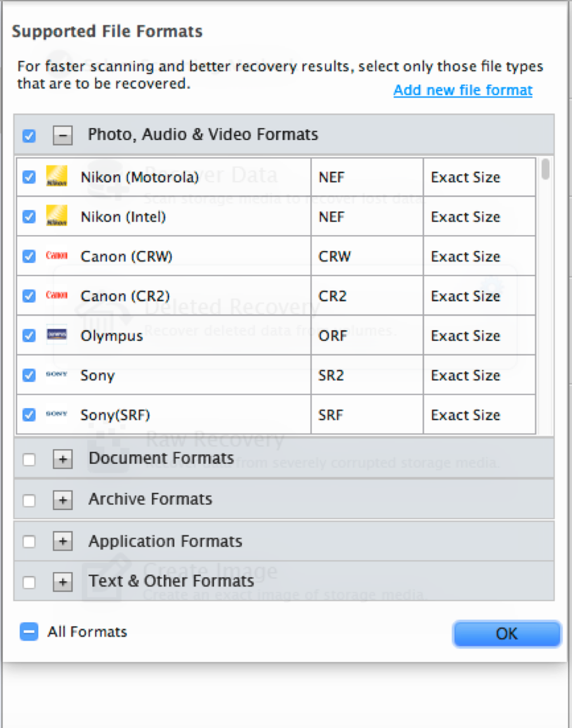Image resolution: width=572 pixels, height=728 pixels.
Task: Uncheck the Olympus checkbox
Action: pyautogui.click(x=29, y=335)
